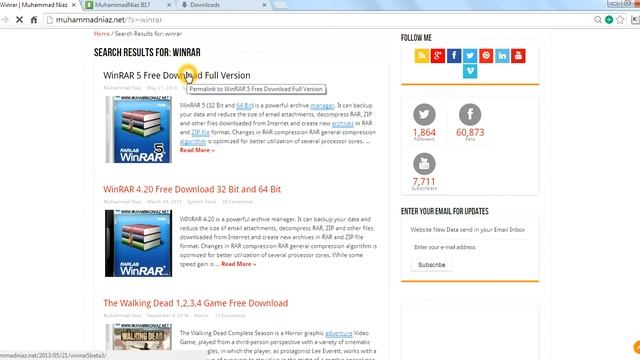The height and width of the screenshot is (360, 640).
Task: Click the 7,711 subscribers count
Action: coord(424,182)
